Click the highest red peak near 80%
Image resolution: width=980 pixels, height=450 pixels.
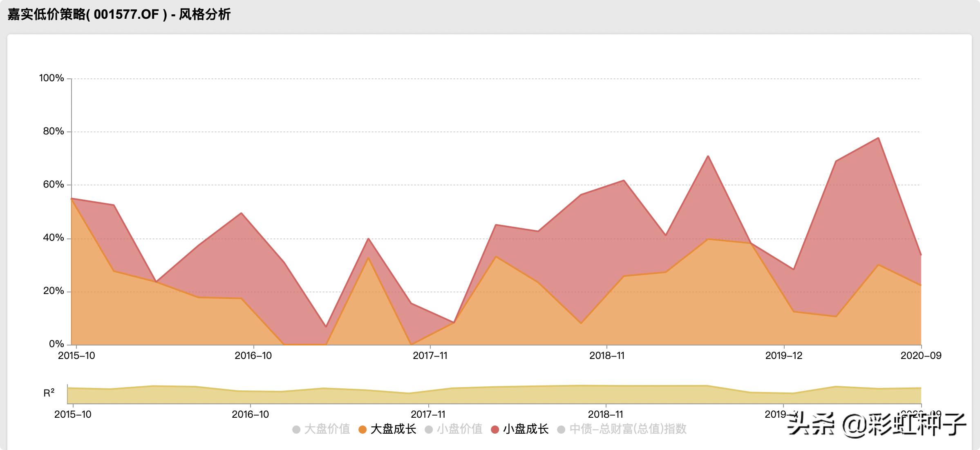tap(878, 138)
